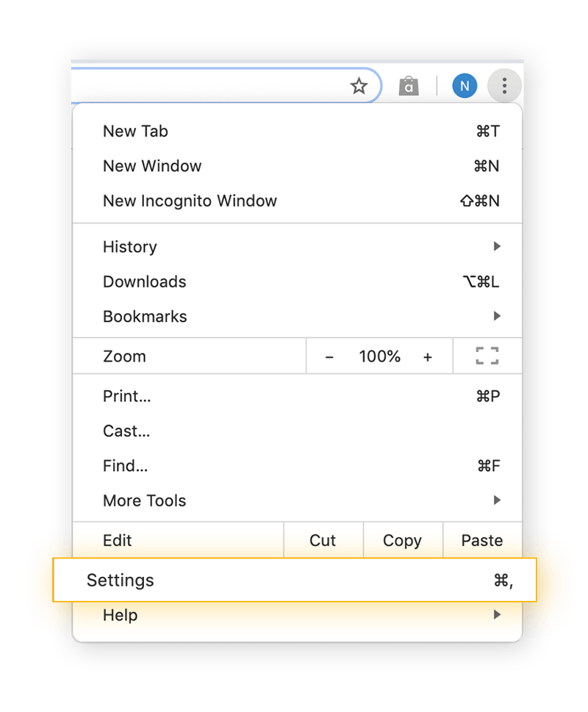Click the three-dot Chrome menu icon
This screenshot has width=588, height=712.
tap(504, 85)
